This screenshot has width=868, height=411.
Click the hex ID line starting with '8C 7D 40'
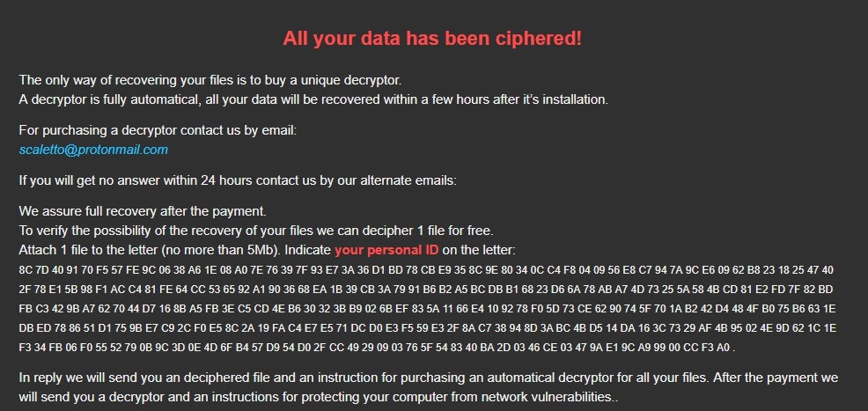426,269
